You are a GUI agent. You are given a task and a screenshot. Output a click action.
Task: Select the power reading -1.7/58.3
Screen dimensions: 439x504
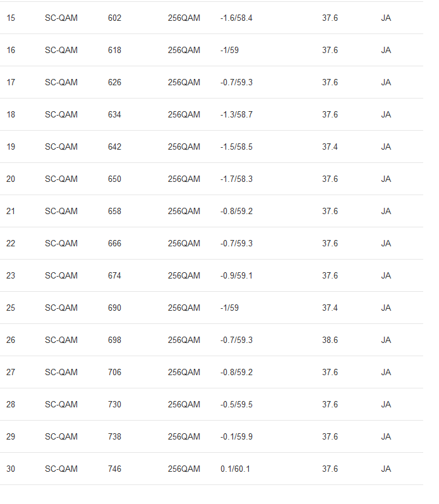tap(236, 179)
